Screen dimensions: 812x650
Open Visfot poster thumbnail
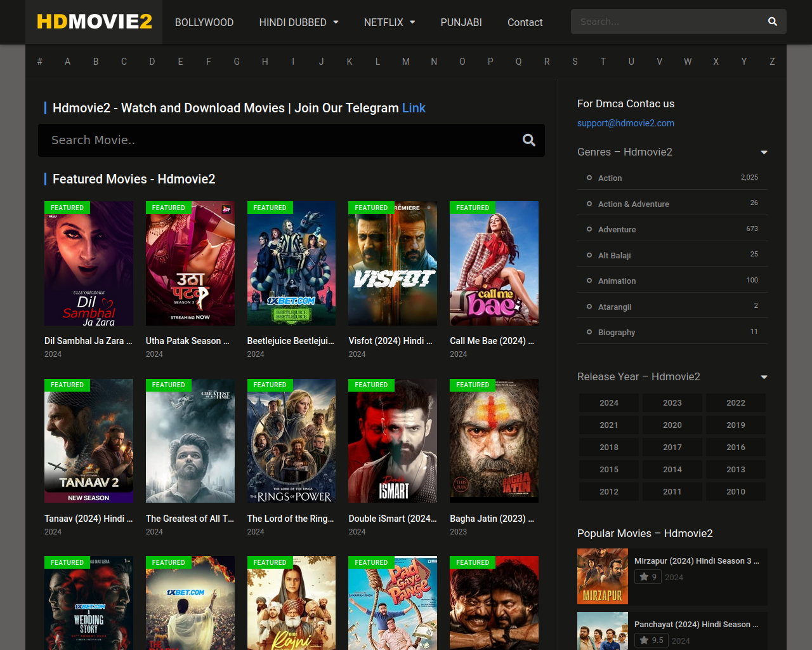(x=393, y=263)
